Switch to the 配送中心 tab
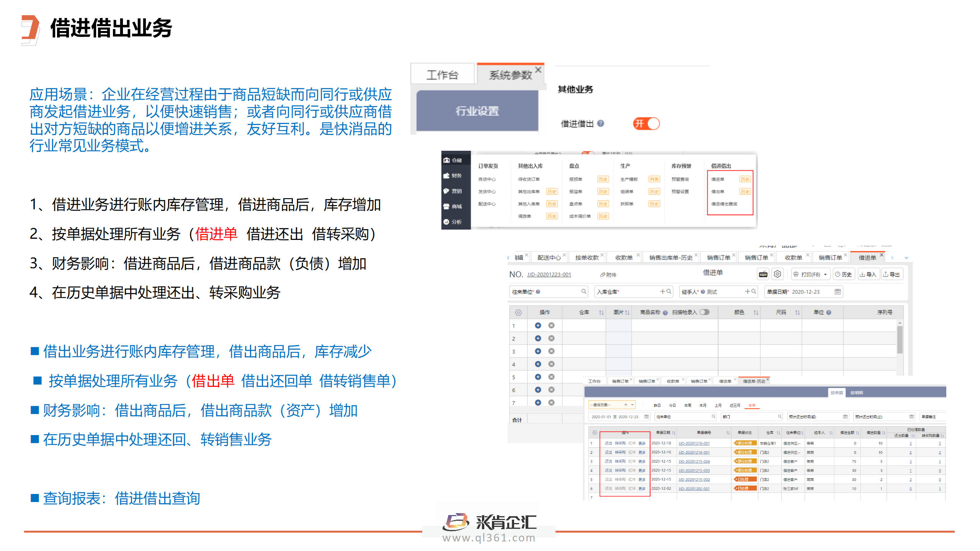 coord(549,258)
